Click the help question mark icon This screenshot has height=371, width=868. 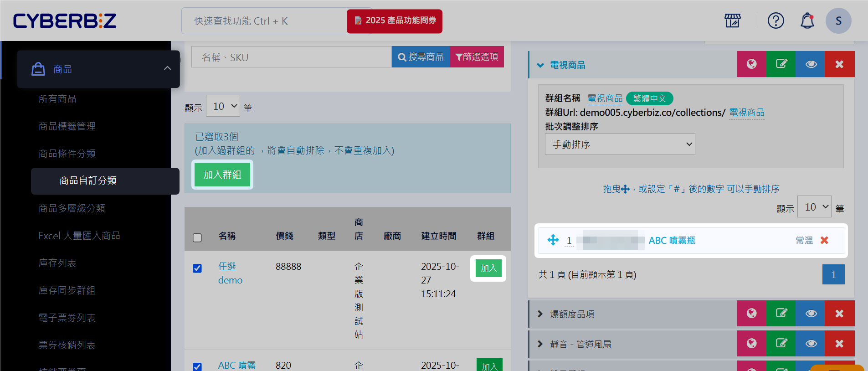coord(776,21)
